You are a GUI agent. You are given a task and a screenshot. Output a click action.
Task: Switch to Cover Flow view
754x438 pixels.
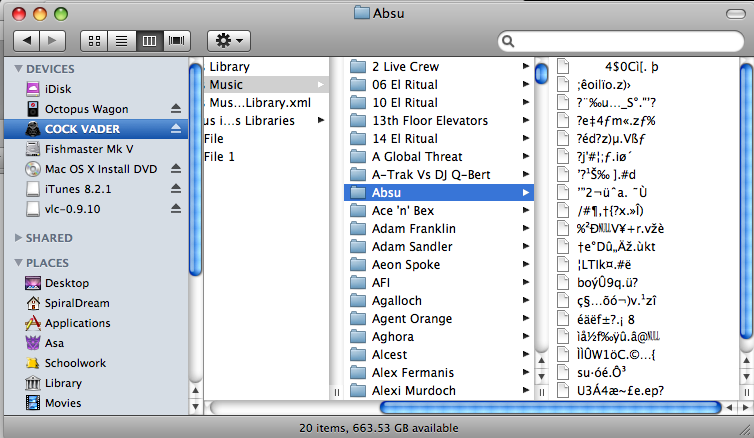point(176,41)
